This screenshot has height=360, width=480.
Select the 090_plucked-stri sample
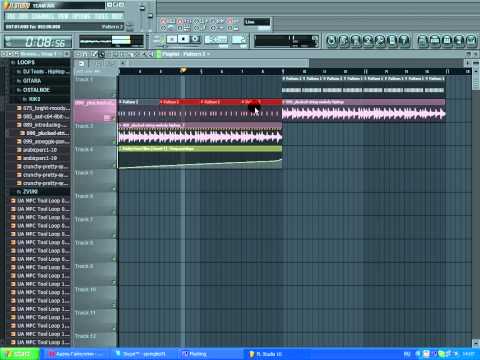point(45,133)
